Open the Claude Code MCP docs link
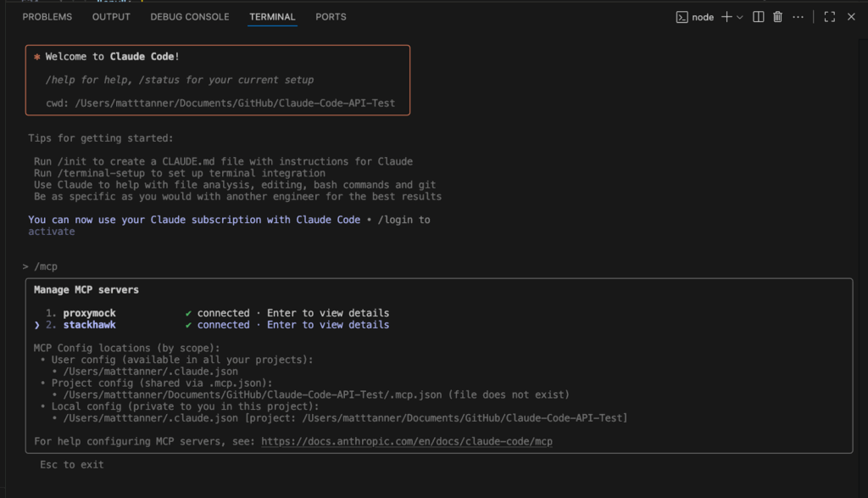Viewport: 868px width, 498px height. click(407, 442)
